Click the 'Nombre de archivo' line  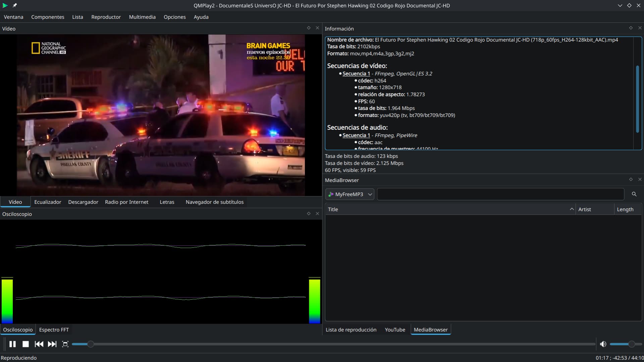(x=472, y=40)
